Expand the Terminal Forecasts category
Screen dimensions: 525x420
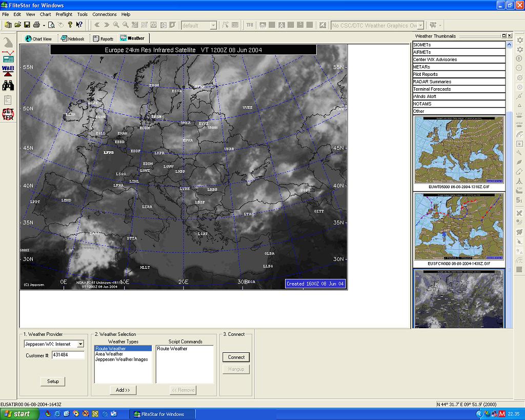pyautogui.click(x=459, y=89)
